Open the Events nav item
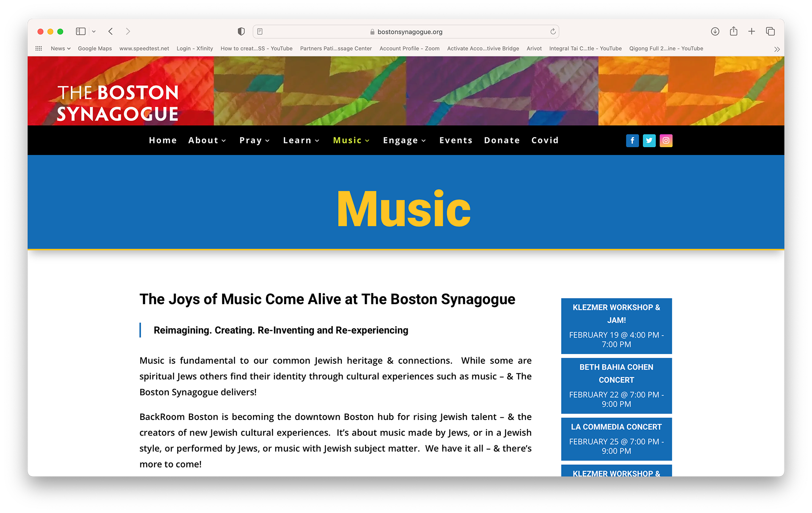This screenshot has width=812, height=513. pyautogui.click(x=456, y=140)
